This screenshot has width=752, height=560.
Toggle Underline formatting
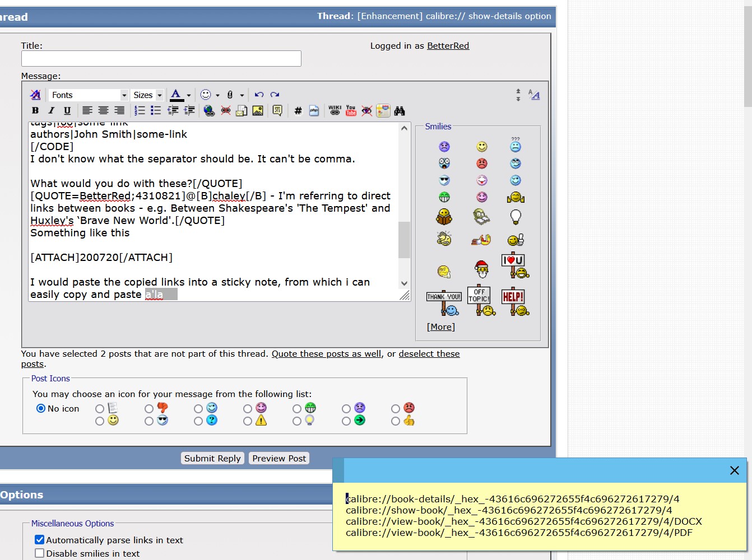(x=67, y=111)
